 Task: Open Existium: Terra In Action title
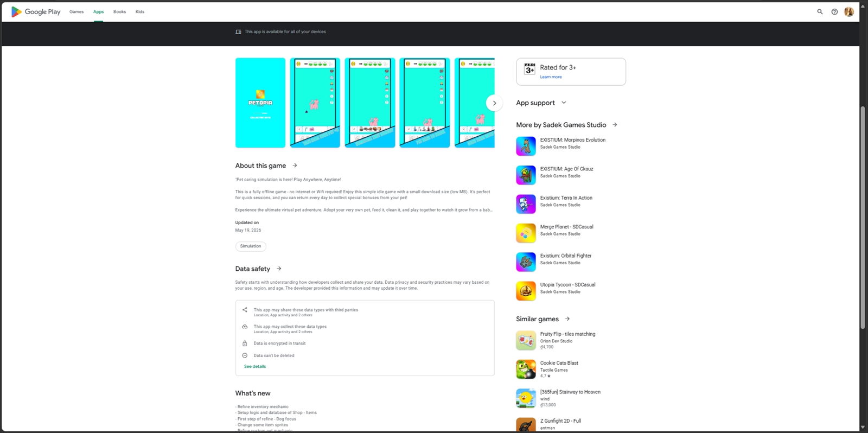pos(566,198)
